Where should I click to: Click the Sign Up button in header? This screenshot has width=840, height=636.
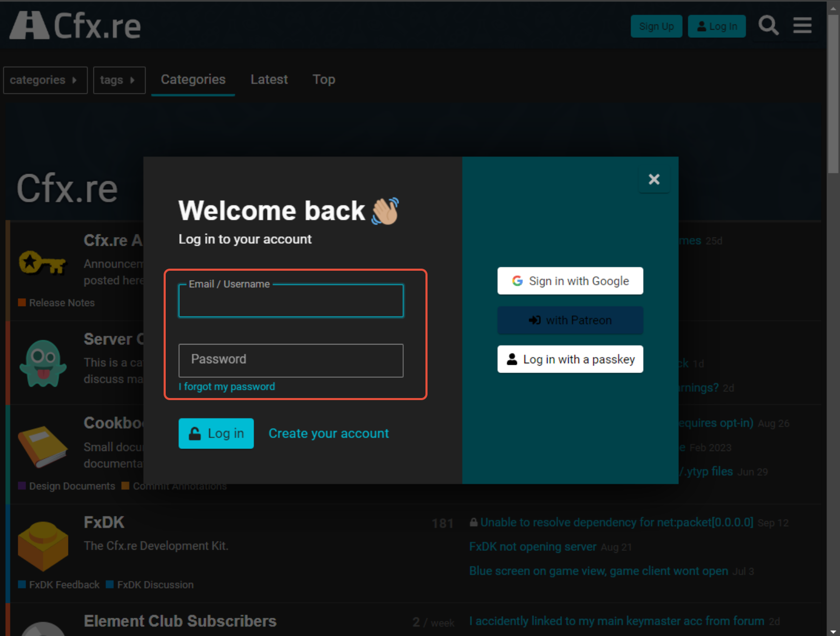pos(657,26)
